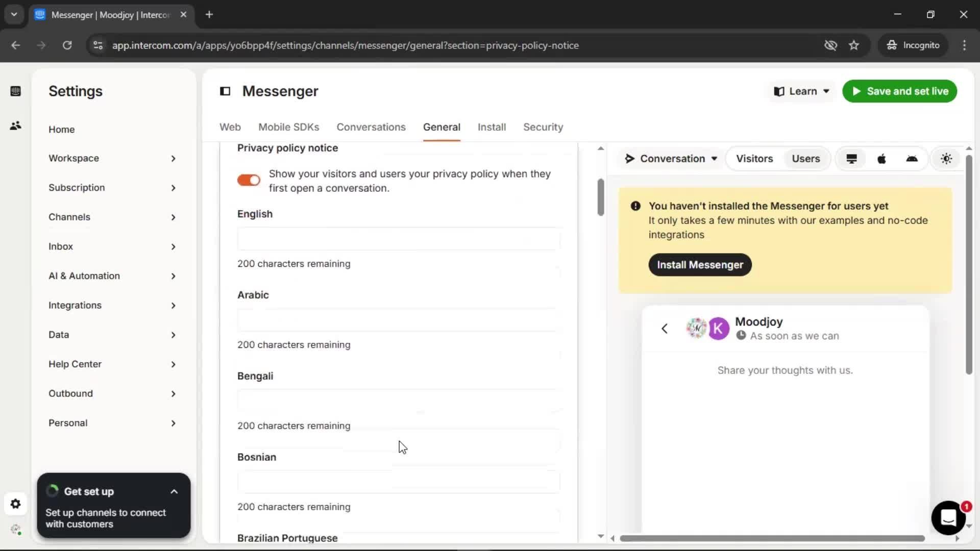Switch to the Web tab
The image size is (980, 551).
(230, 128)
